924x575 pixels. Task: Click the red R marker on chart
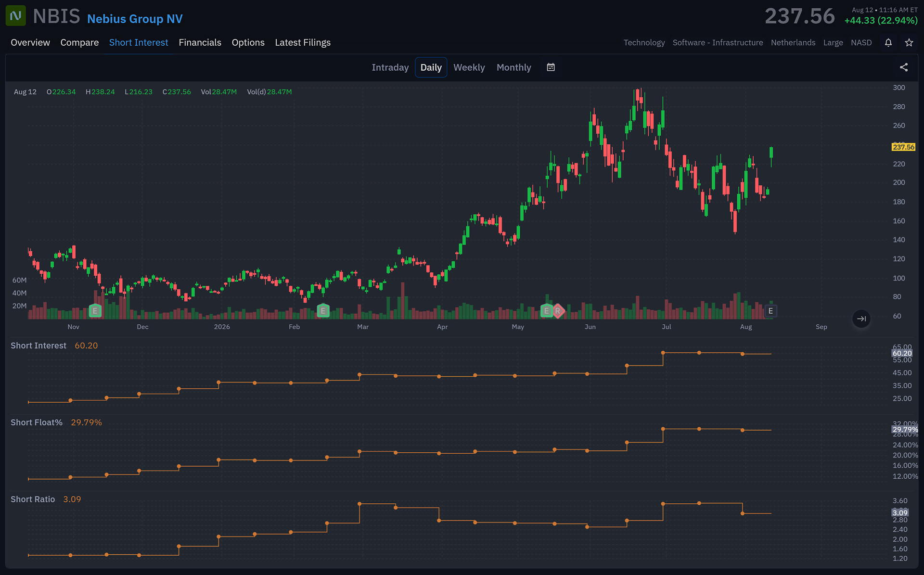(558, 311)
